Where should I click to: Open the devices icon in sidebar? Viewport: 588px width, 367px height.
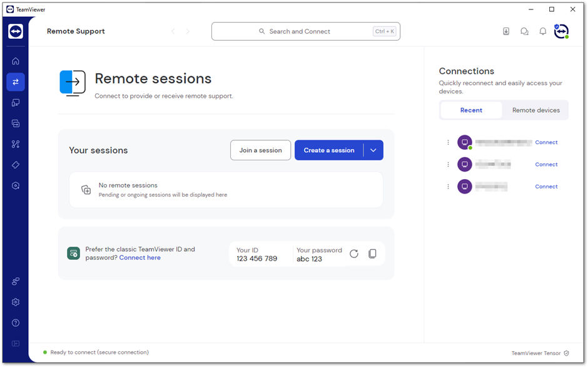click(x=16, y=103)
